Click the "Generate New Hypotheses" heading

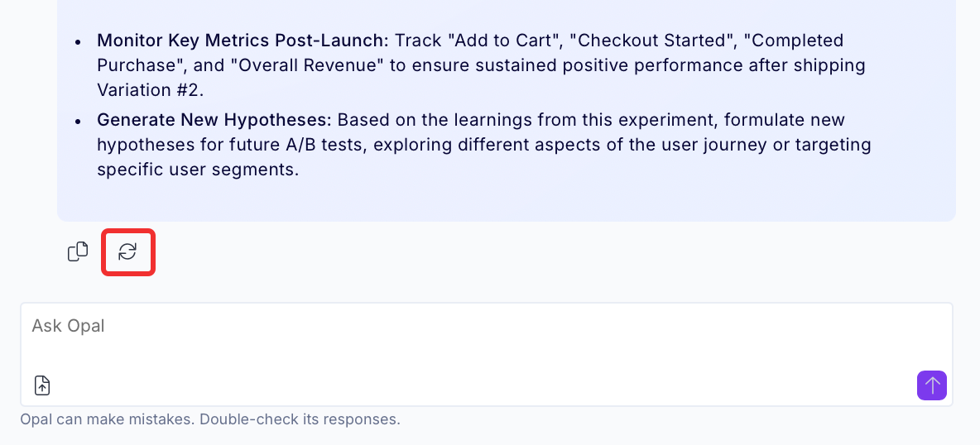click(x=217, y=119)
